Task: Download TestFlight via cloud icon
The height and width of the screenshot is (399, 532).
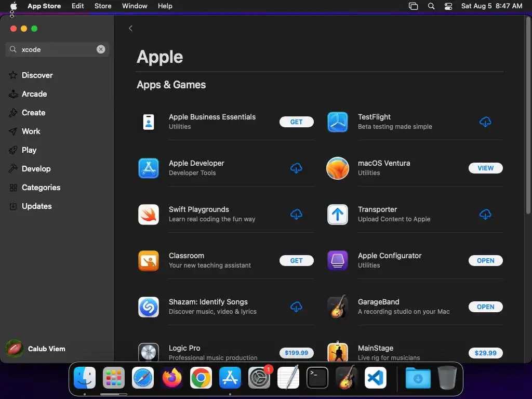Action: click(486, 122)
